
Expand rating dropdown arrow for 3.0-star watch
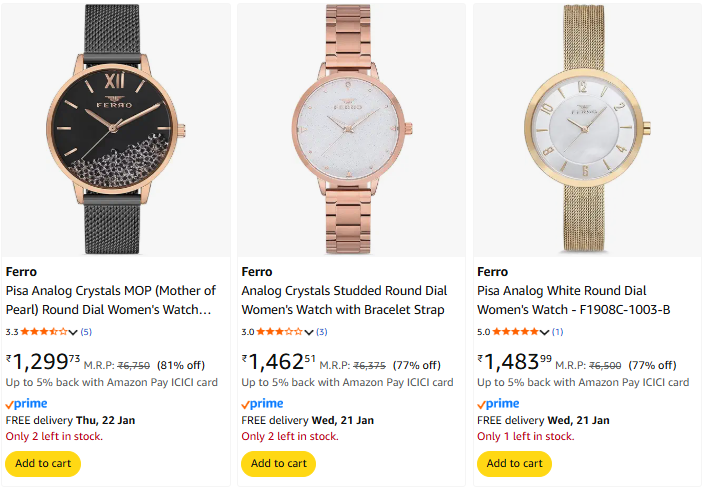(309, 332)
